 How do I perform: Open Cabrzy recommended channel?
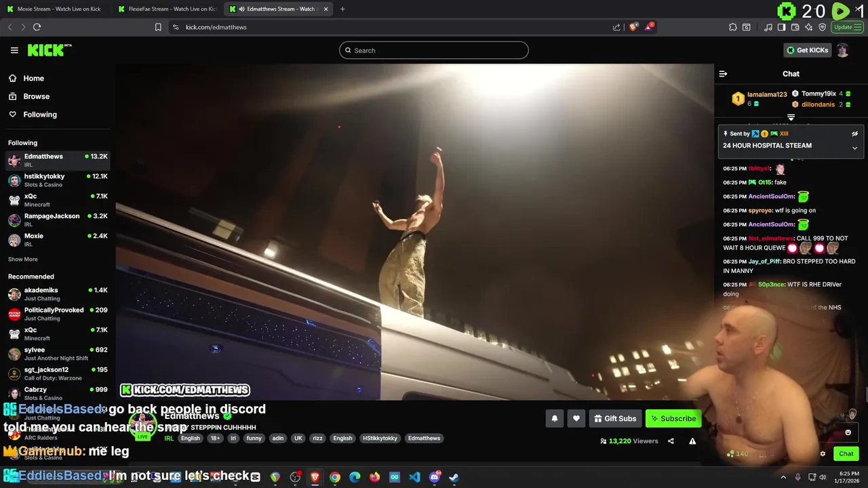coord(58,393)
